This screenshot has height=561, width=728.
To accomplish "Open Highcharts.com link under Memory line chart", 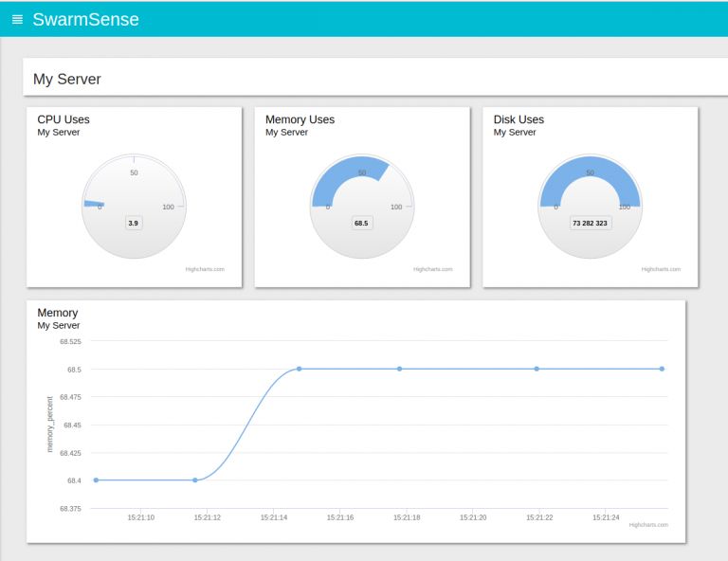I will click(648, 524).
